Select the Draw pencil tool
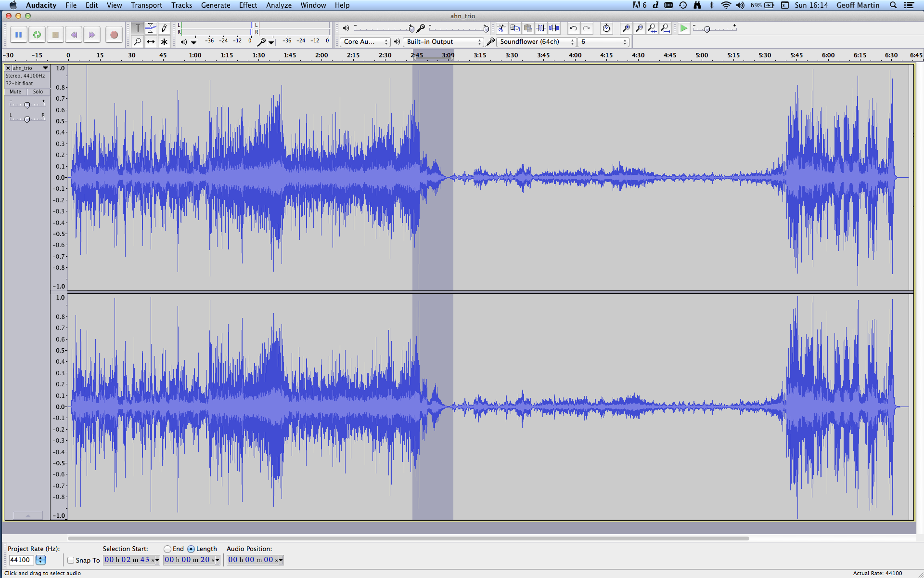This screenshot has width=924, height=578. [x=164, y=28]
